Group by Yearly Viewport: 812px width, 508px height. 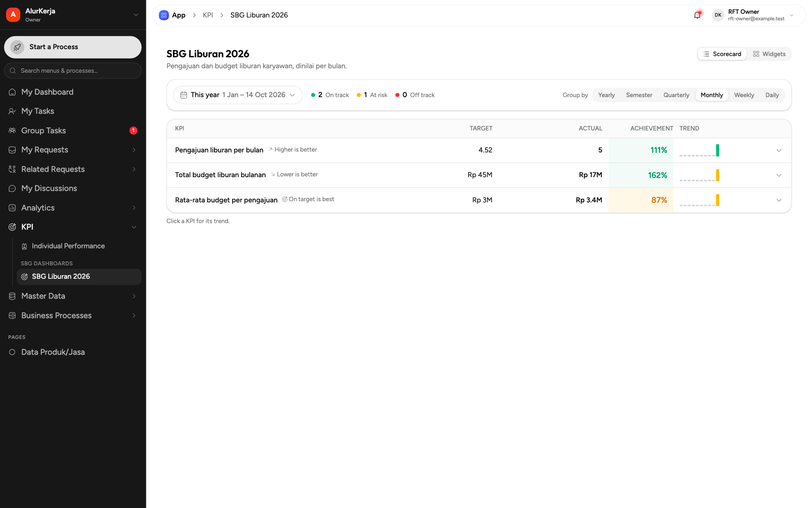[x=606, y=95]
